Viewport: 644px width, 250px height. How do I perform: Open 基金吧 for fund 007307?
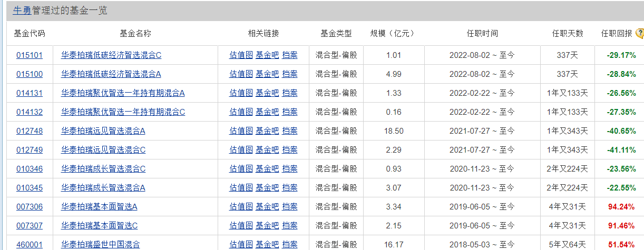click(267, 225)
